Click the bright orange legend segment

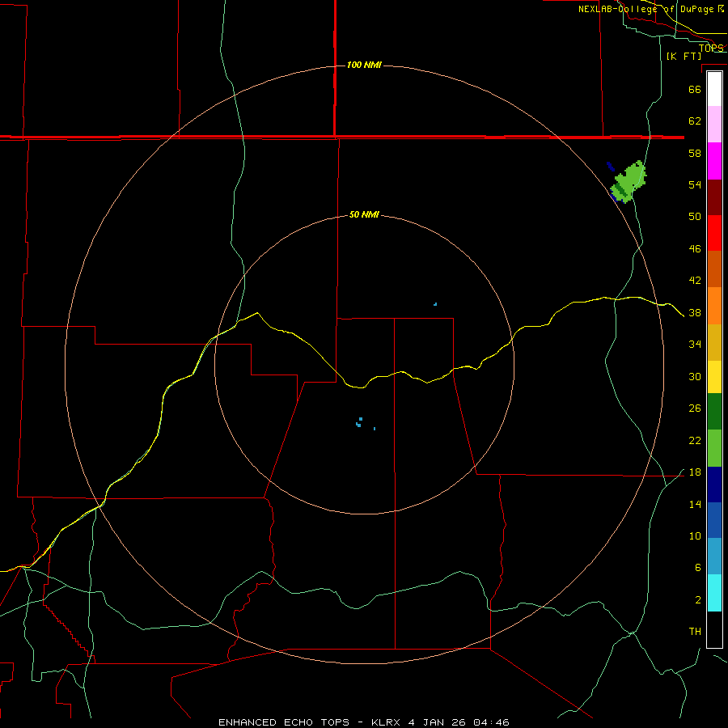click(714, 306)
